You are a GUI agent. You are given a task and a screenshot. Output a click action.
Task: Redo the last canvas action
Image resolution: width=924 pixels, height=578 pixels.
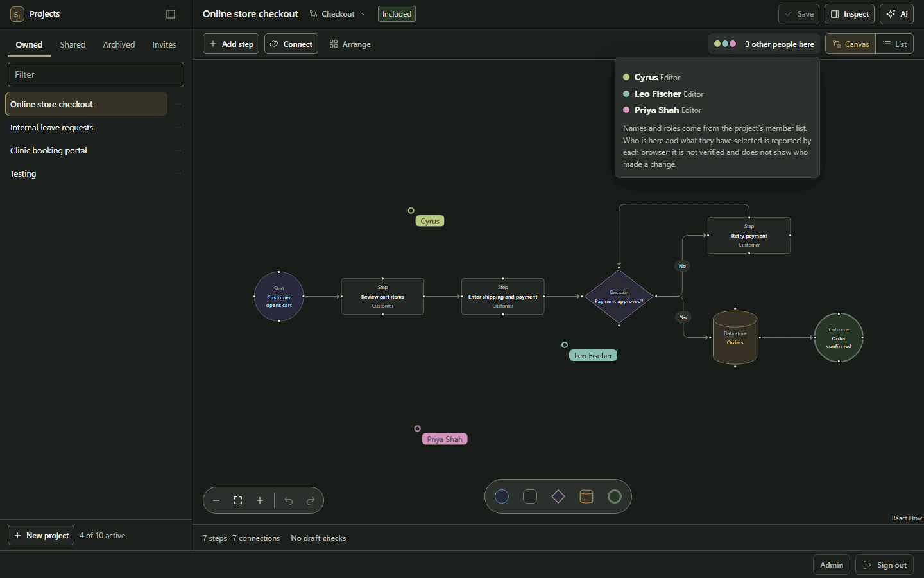311,500
